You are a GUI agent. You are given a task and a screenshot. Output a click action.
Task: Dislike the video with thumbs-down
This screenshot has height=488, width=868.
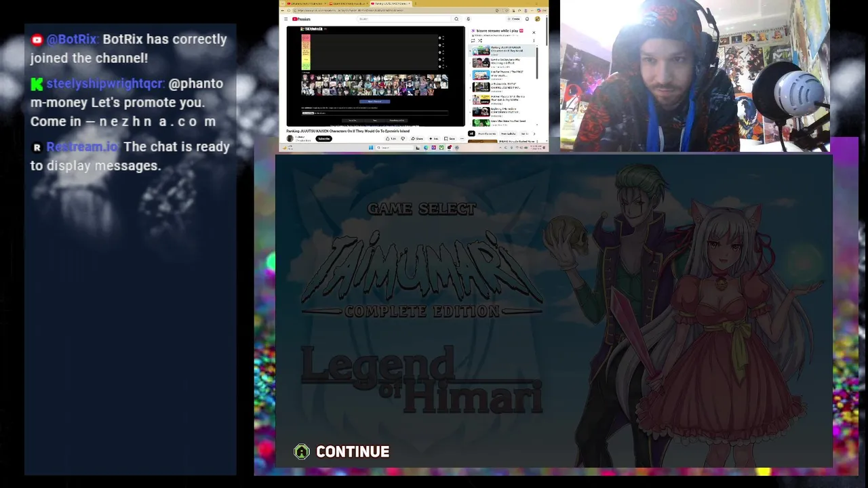403,138
